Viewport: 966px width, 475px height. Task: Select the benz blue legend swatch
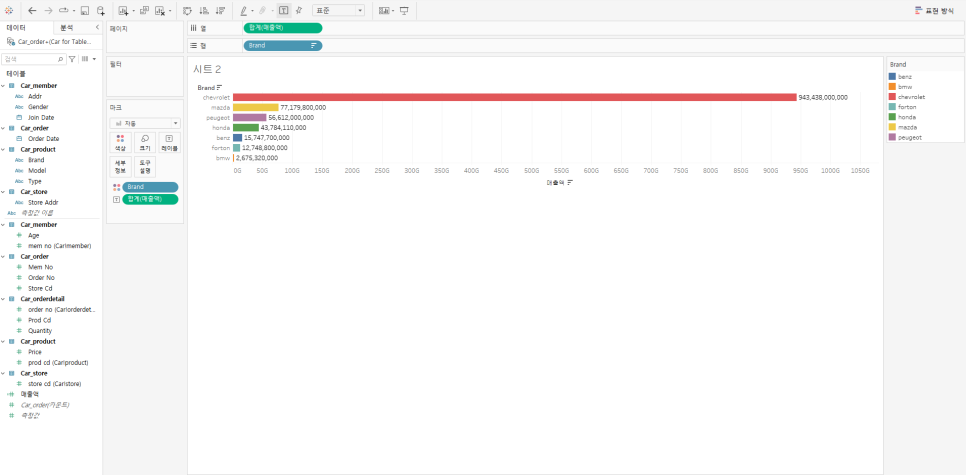pyautogui.click(x=892, y=77)
